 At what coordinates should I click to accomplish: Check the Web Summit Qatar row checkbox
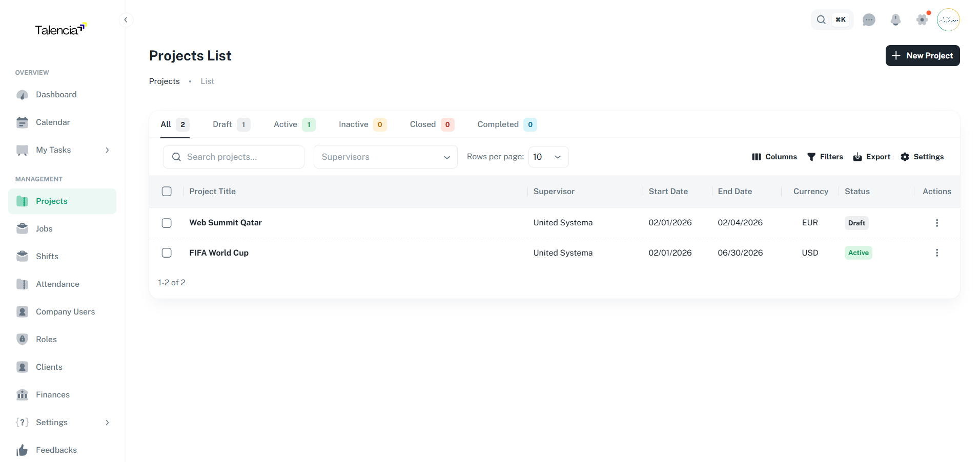(x=167, y=223)
